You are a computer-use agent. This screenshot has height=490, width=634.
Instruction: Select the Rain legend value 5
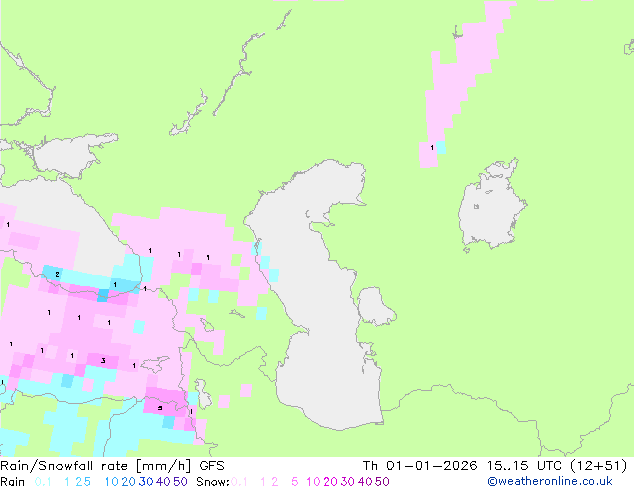pos(87,482)
